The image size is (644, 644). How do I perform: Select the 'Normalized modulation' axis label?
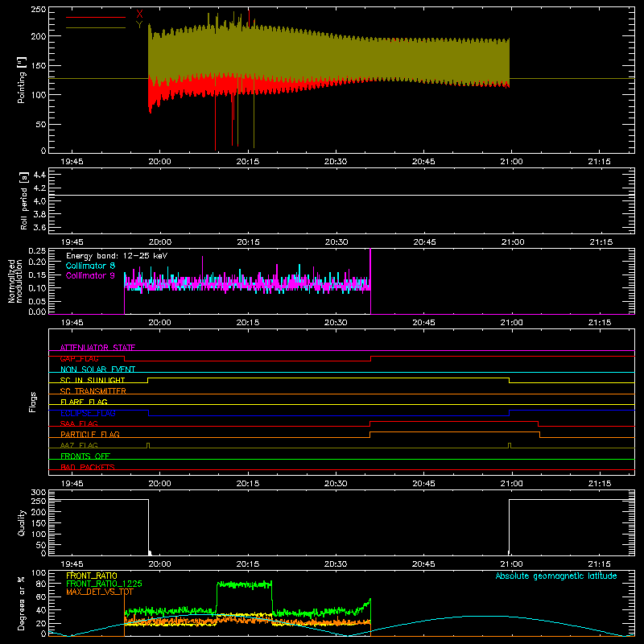pos(15,281)
